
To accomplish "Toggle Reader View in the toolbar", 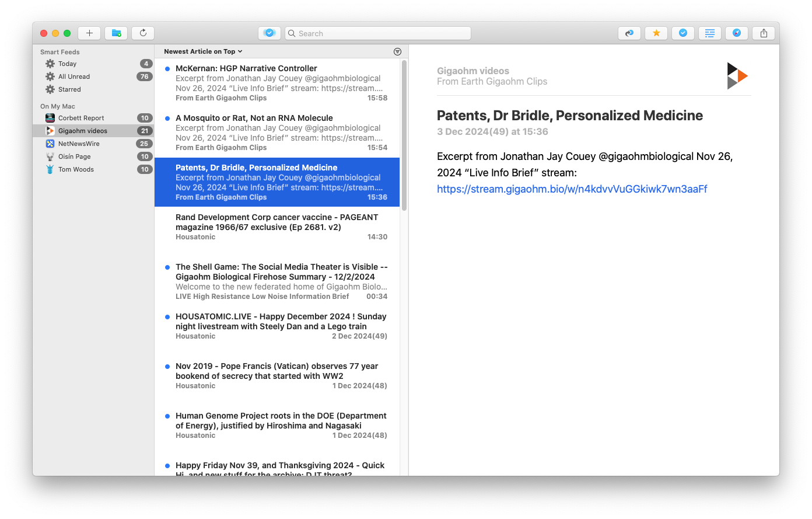I will [x=710, y=33].
